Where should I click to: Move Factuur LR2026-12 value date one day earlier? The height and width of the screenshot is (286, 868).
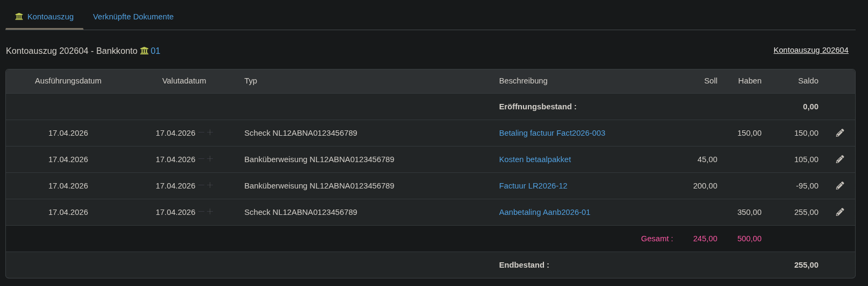202,185
